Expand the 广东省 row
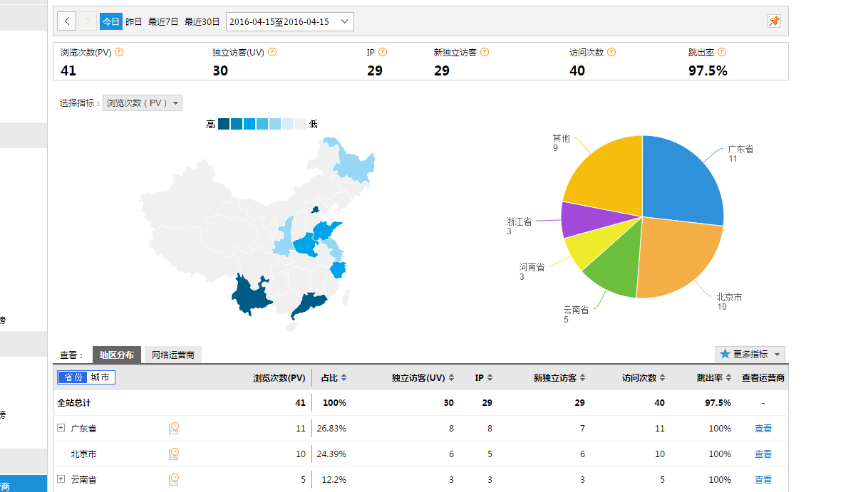The image size is (868, 492). 61,428
